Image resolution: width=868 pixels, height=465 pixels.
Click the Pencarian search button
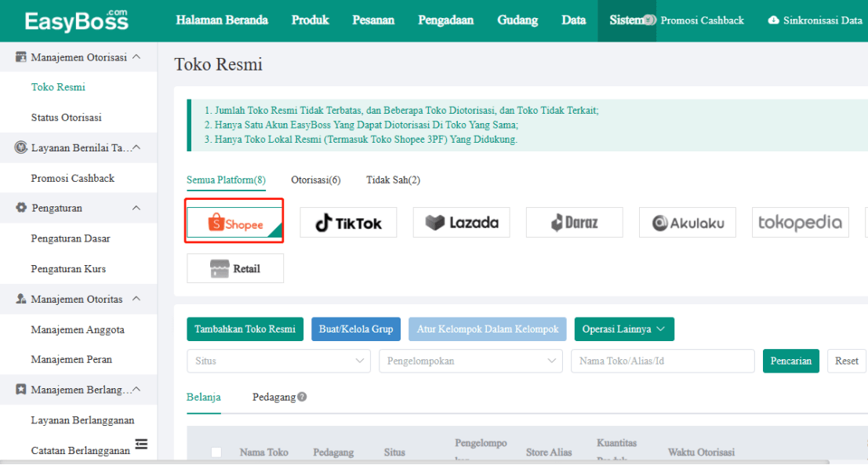[790, 361]
